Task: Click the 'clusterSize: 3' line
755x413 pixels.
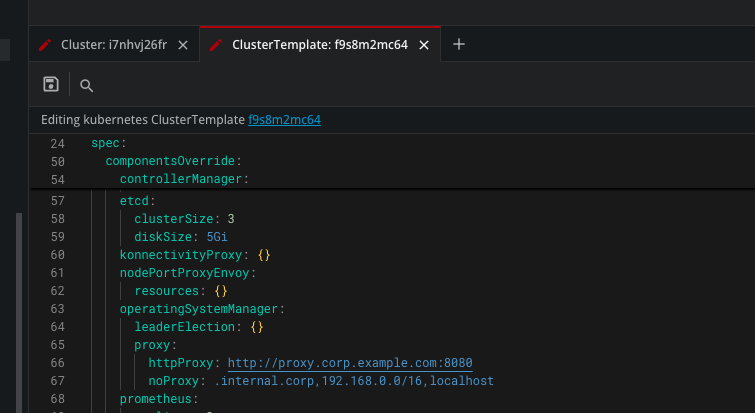Action: pyautogui.click(x=184, y=219)
